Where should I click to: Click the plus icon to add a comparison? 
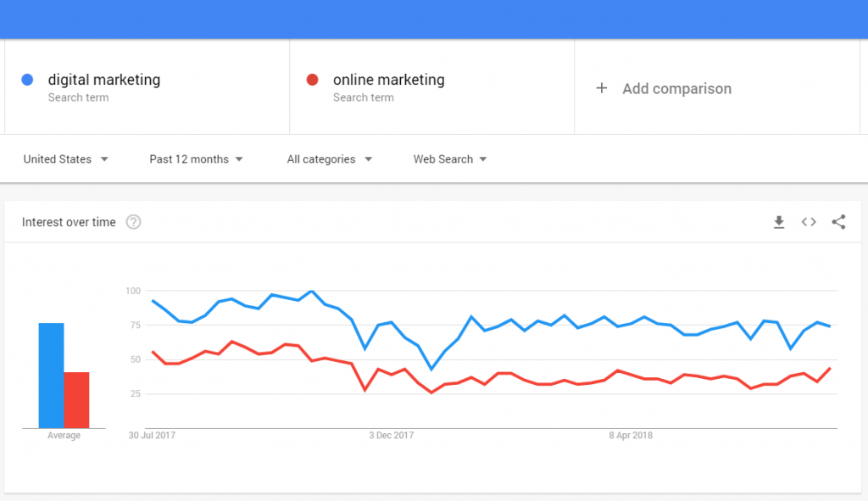tap(602, 88)
